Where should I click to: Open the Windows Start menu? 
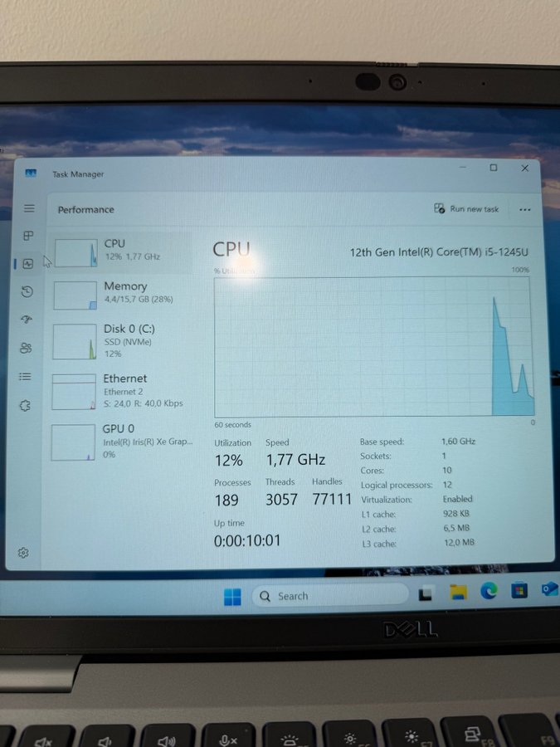coord(232,597)
